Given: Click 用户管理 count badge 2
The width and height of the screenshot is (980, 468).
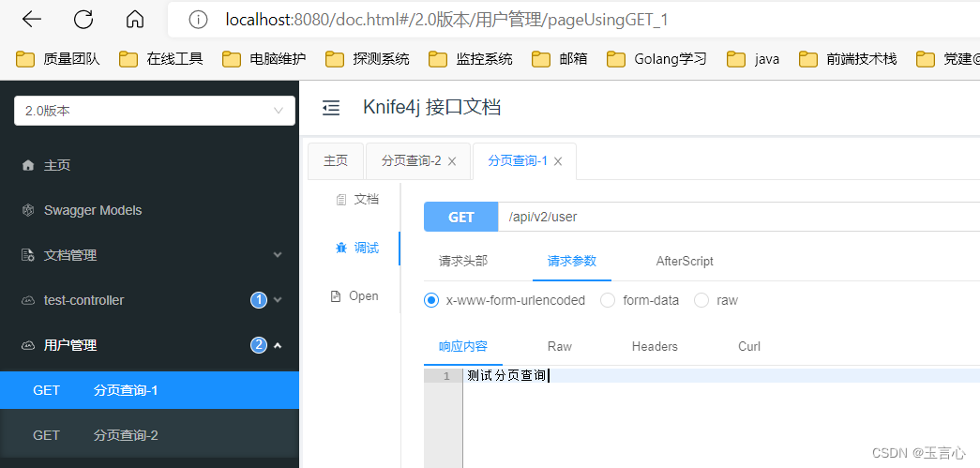Looking at the screenshot, I should tap(259, 345).
